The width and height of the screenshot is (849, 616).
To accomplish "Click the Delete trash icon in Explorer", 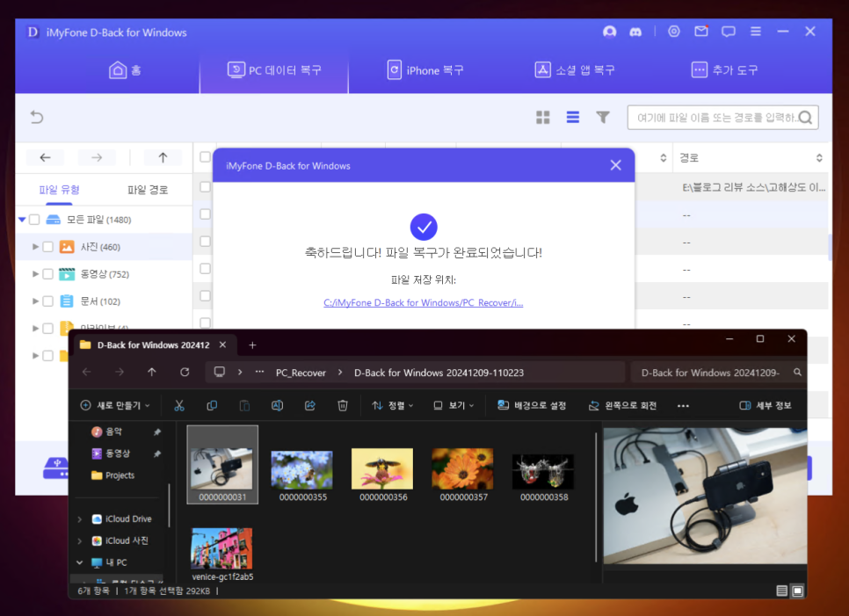I will [343, 405].
